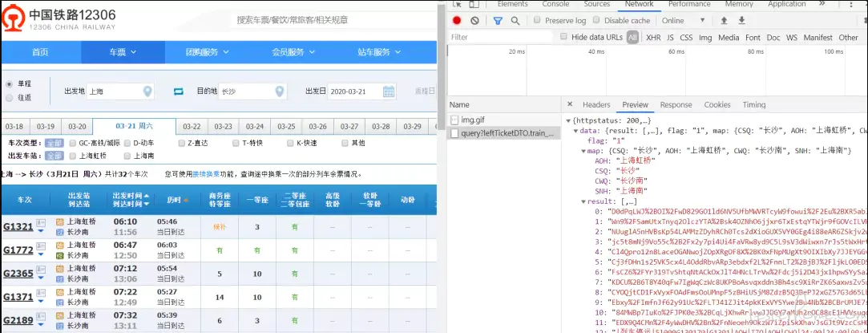The image size is (868, 333).
Task: Toggle the Hide data URLs checkbox
Action: tap(563, 37)
